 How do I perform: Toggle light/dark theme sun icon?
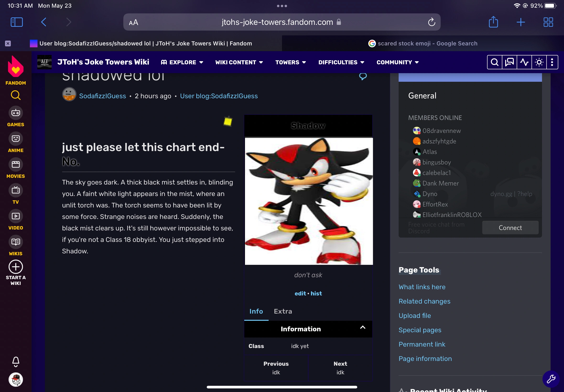point(539,62)
